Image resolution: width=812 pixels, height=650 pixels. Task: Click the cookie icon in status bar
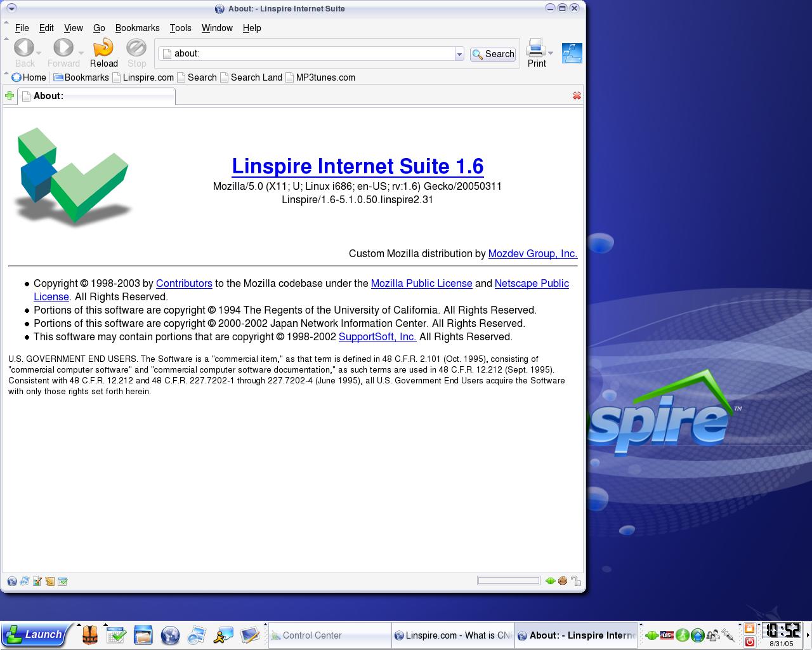coord(563,581)
